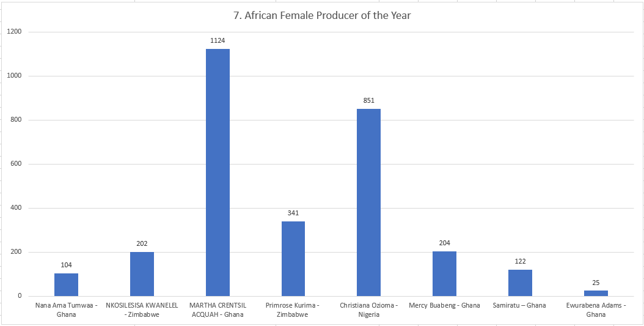This screenshot has height=326, width=644.
Task: Click the Christiana Ozioma bar
Action: pos(368,202)
